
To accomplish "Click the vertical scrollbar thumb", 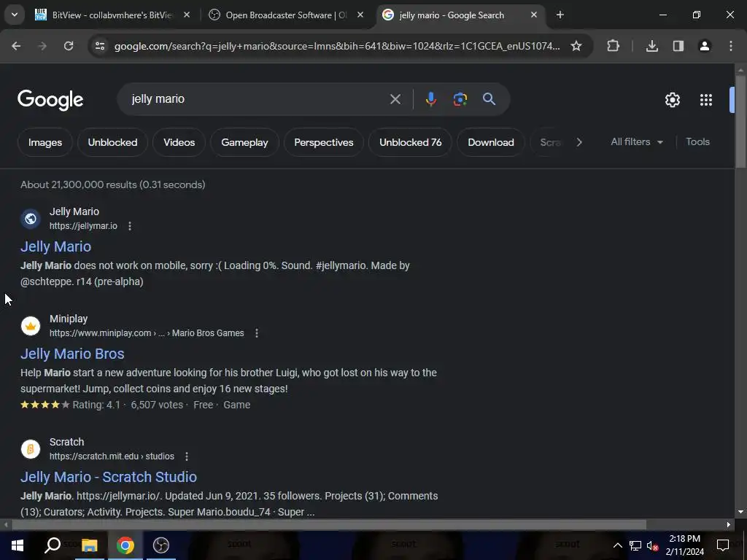I will click(740, 122).
